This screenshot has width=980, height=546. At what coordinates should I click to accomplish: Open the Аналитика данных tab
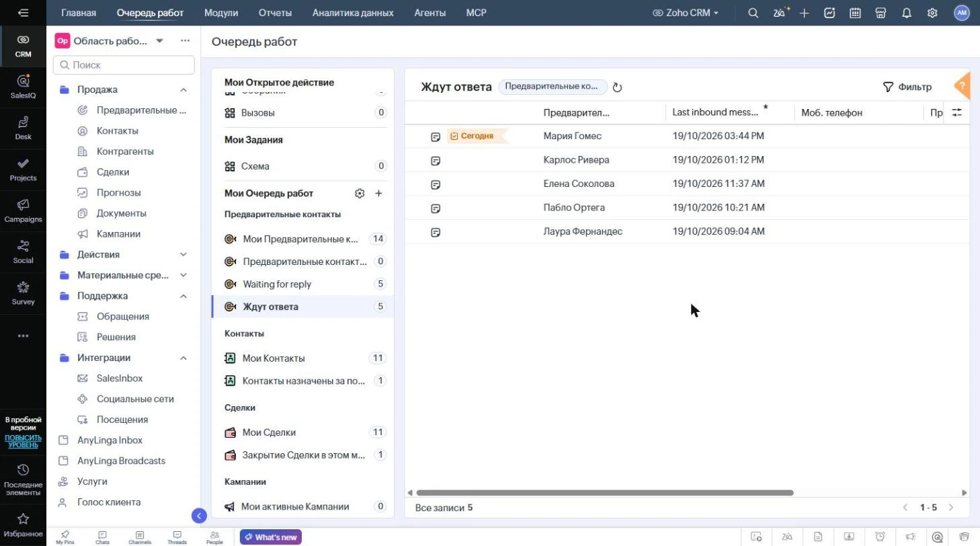[x=353, y=13]
